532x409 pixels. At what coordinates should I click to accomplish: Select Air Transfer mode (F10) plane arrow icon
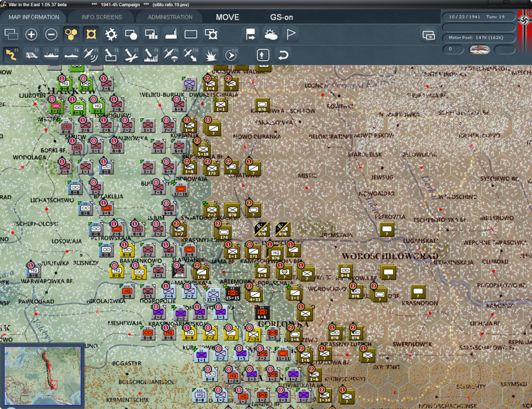pyautogui.click(x=191, y=54)
